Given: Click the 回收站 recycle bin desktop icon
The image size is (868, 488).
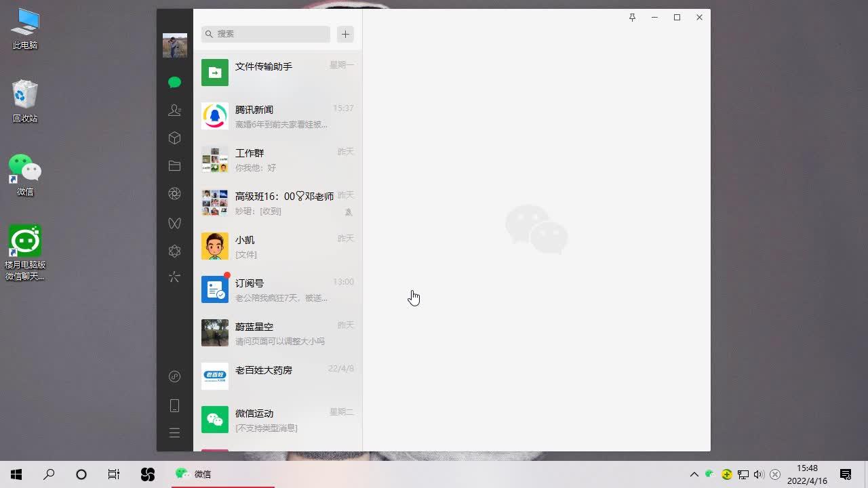Looking at the screenshot, I should pyautogui.click(x=25, y=102).
